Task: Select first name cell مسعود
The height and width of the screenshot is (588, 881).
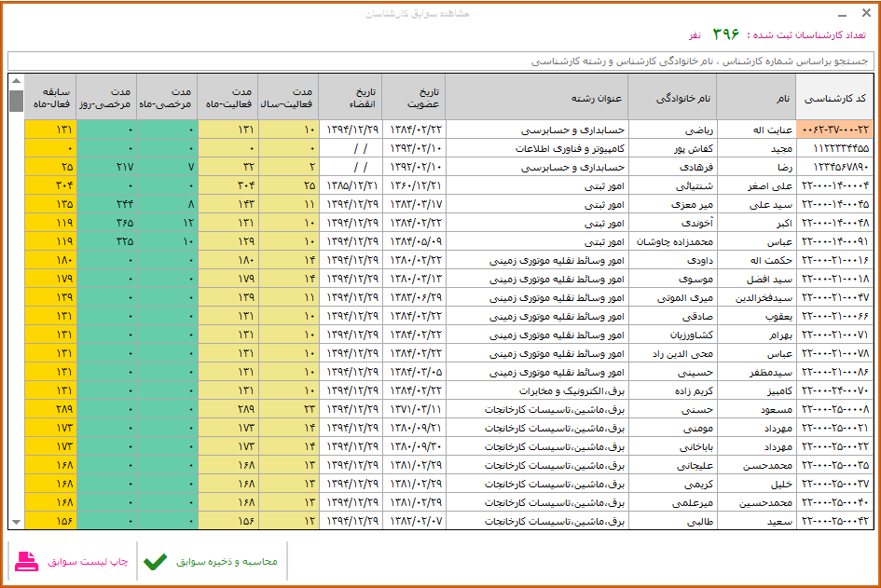Action: 757,409
